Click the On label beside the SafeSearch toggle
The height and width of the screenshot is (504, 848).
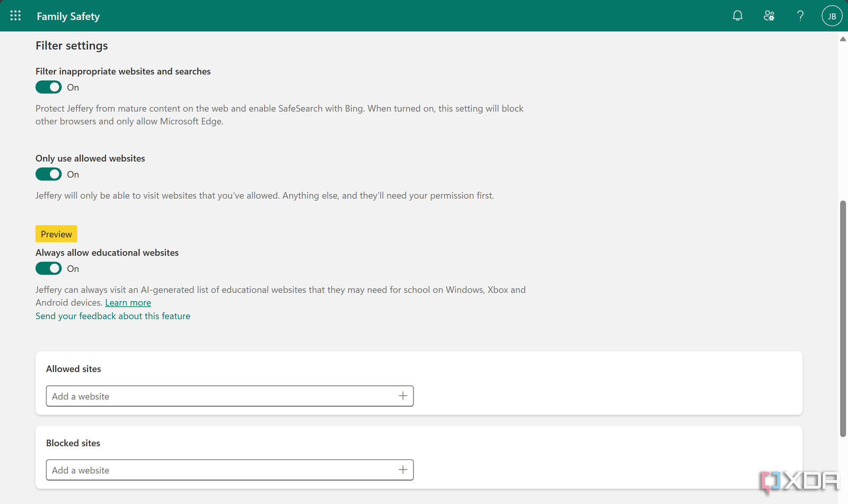73,87
